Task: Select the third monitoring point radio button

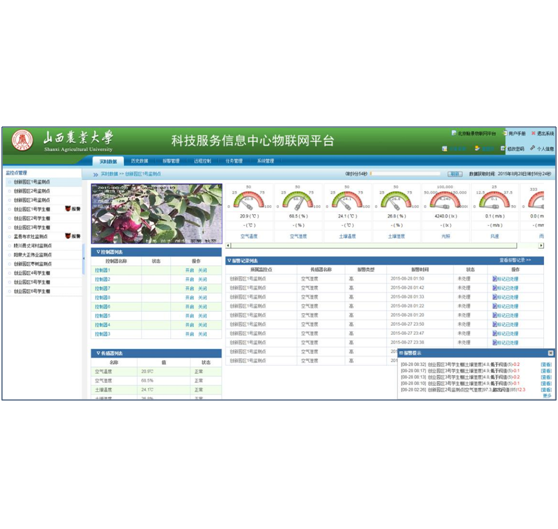Action: coord(10,200)
